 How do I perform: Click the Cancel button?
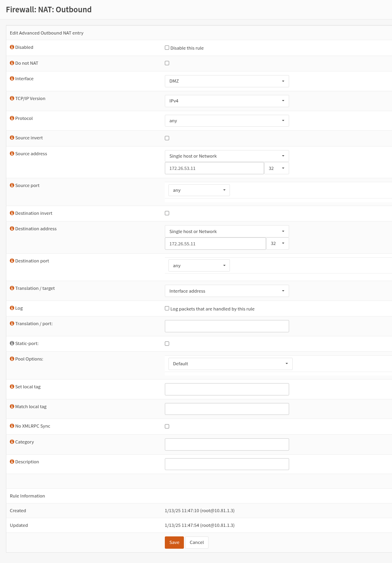pyautogui.click(x=197, y=542)
